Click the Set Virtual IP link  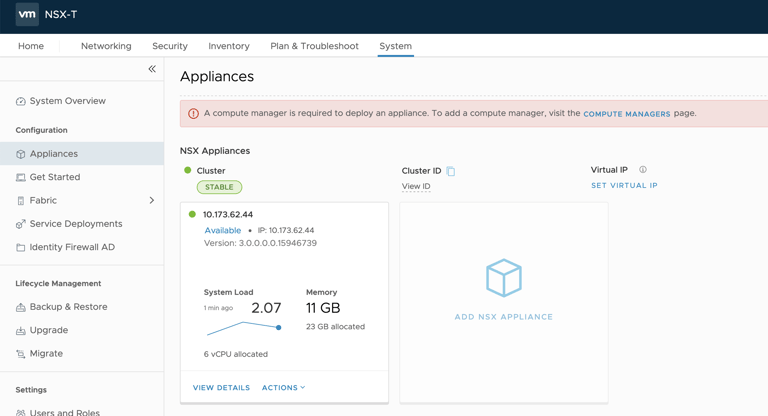point(624,186)
